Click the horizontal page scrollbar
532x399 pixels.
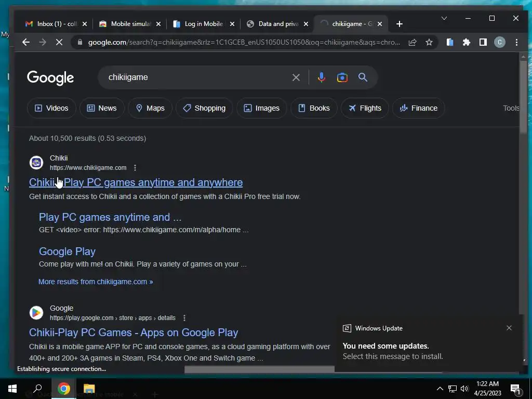point(260,369)
